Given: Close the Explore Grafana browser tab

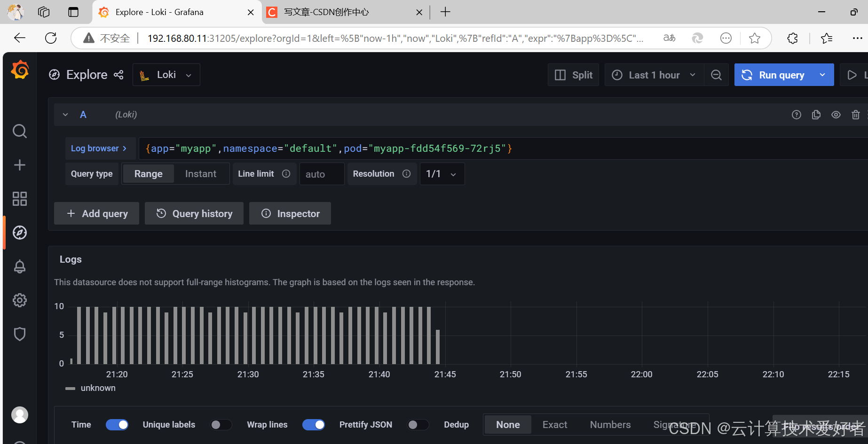Looking at the screenshot, I should click(251, 12).
